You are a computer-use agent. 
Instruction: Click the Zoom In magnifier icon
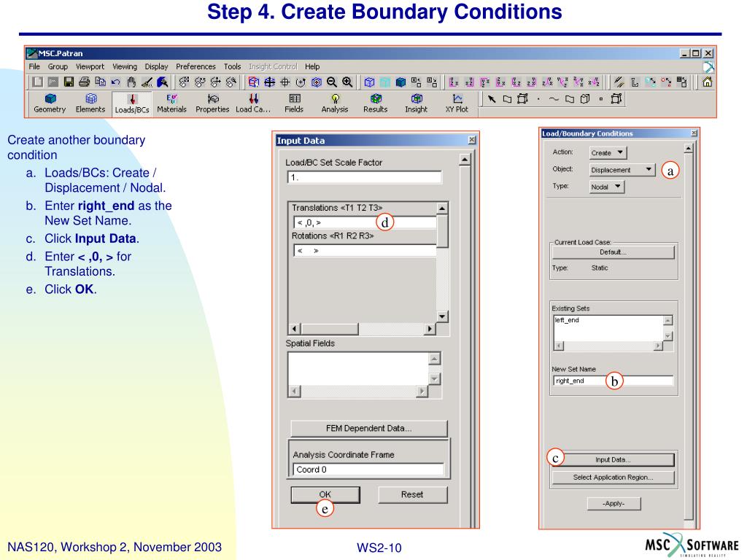tap(347, 82)
